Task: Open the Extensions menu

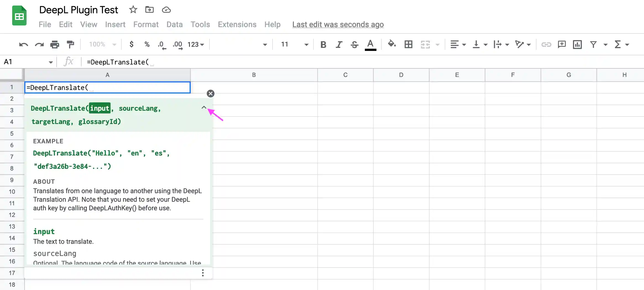Action: point(237,24)
